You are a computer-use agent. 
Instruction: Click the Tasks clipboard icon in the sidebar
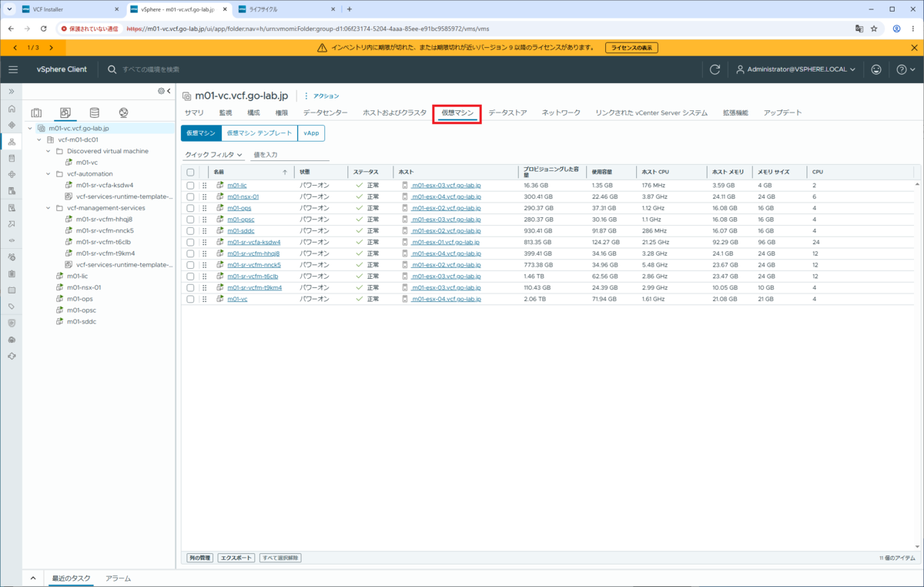coord(12,273)
